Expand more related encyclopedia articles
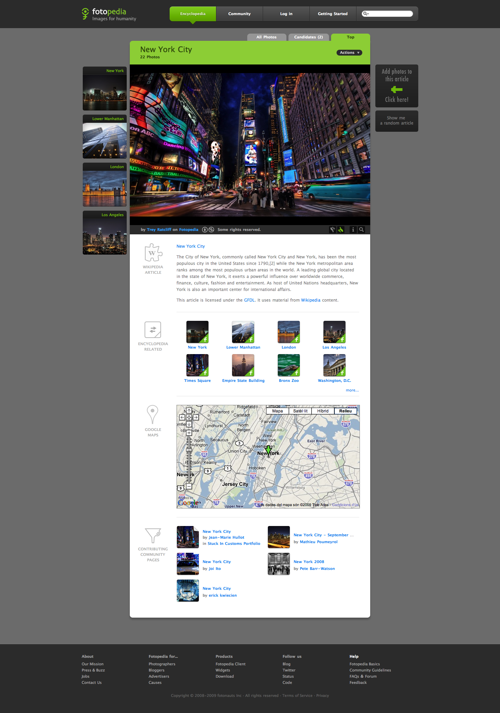Viewport: 500px width, 713px height. [352, 390]
